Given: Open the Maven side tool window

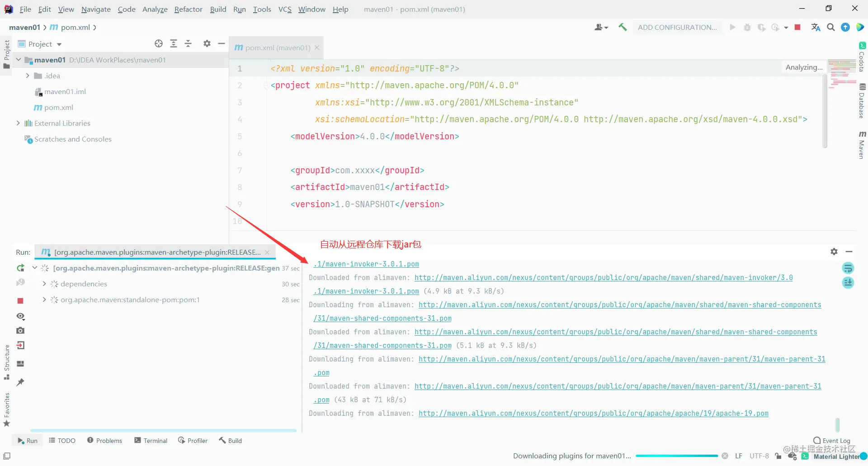Looking at the screenshot, I should click(862, 145).
